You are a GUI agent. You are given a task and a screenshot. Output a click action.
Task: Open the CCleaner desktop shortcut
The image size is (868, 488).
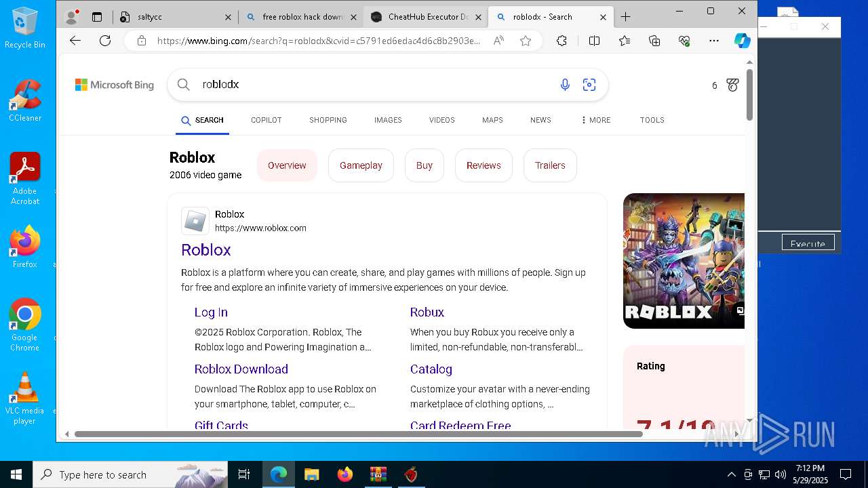point(24,101)
